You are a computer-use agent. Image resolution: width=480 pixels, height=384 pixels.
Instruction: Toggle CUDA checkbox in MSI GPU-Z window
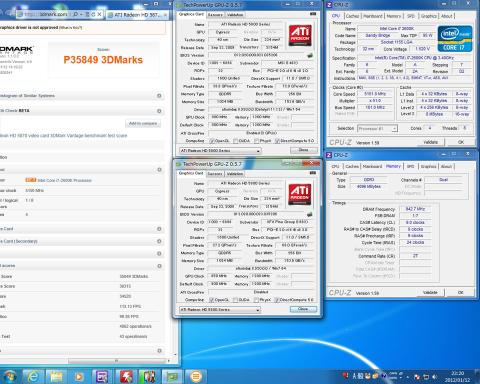(236, 141)
